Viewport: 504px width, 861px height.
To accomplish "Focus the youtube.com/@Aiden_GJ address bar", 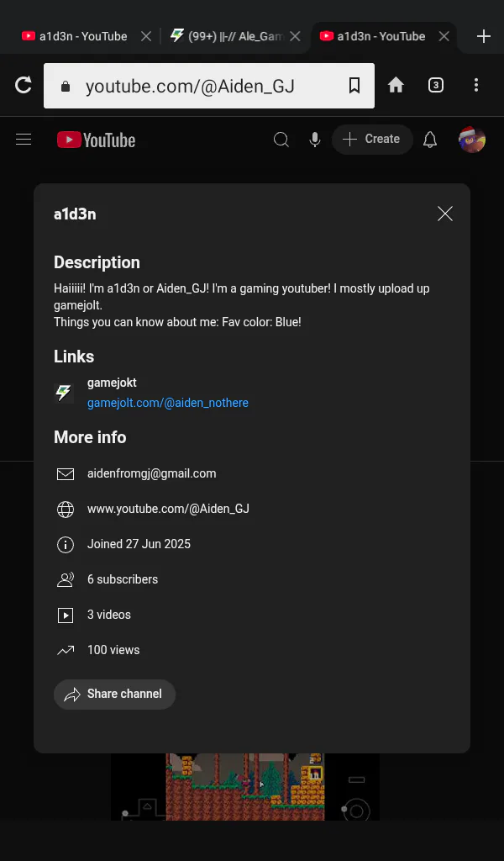I will pos(209,86).
